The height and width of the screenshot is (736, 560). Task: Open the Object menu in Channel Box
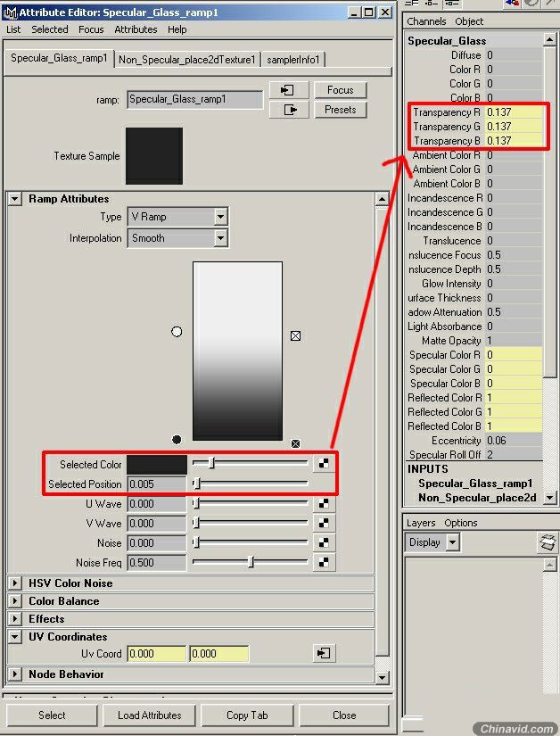pyautogui.click(x=468, y=21)
